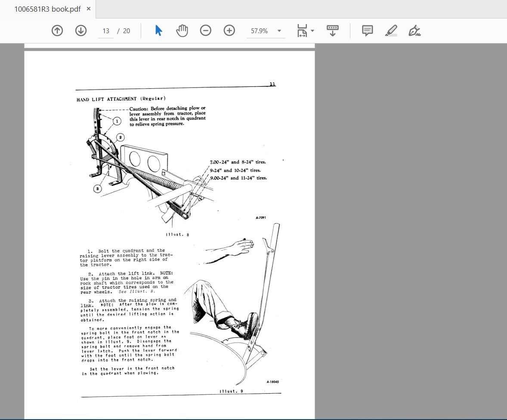Switch to the 1006581R3 book.pdf tab

pyautogui.click(x=47, y=9)
